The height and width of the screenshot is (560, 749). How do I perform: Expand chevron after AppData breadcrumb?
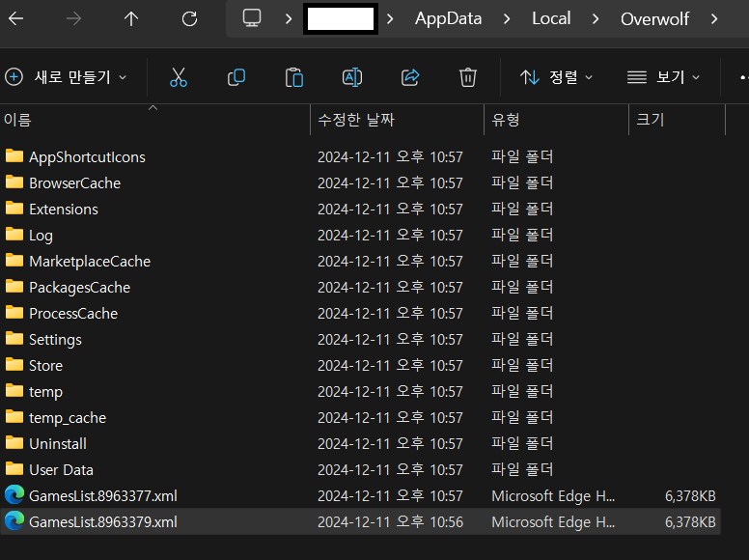pyautogui.click(x=507, y=18)
